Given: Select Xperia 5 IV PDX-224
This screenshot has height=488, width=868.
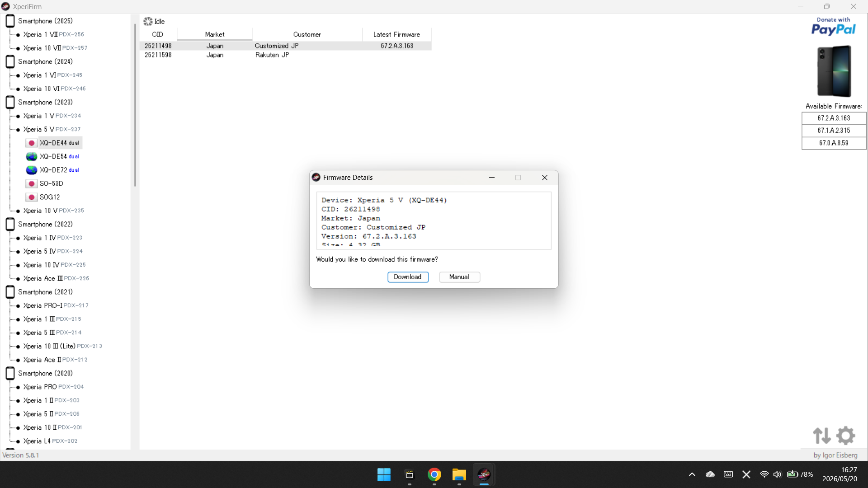Looking at the screenshot, I should pyautogui.click(x=53, y=251).
